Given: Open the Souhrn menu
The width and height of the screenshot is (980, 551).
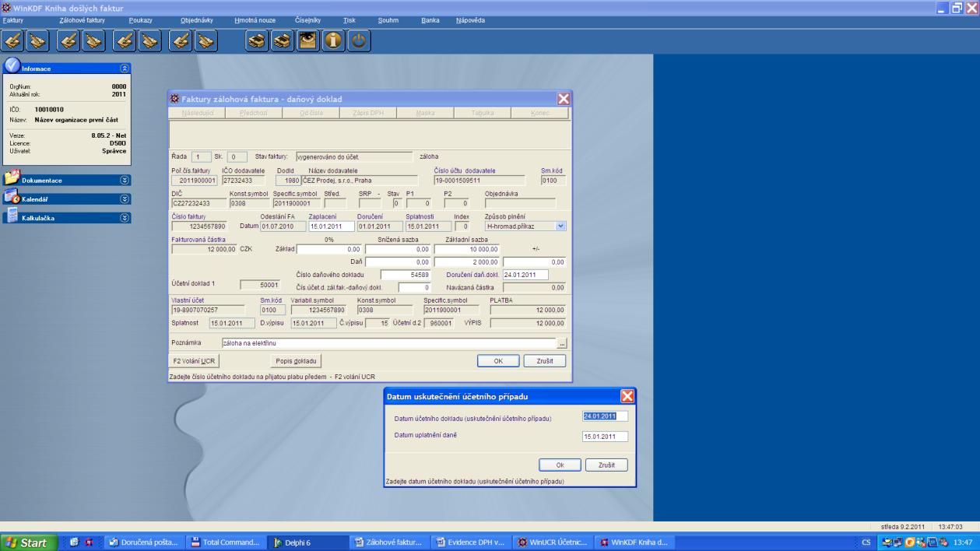Looking at the screenshot, I should pyautogui.click(x=388, y=19).
